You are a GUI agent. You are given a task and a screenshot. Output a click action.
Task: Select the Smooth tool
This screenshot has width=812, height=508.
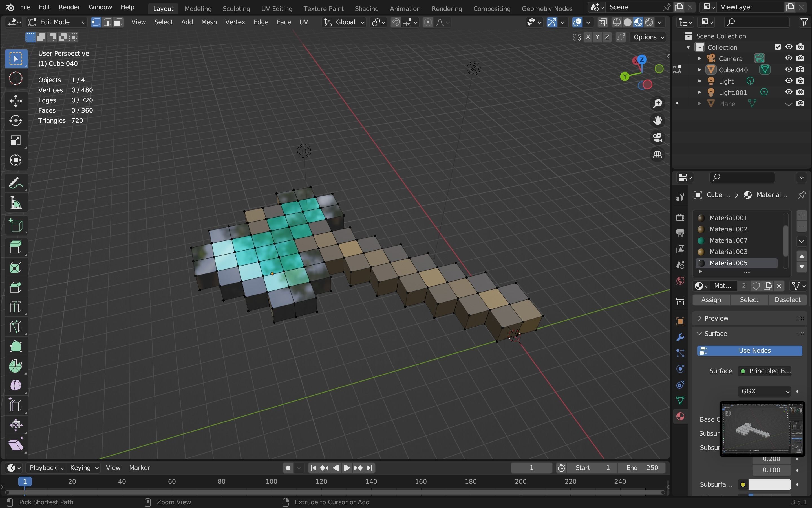coord(16,385)
